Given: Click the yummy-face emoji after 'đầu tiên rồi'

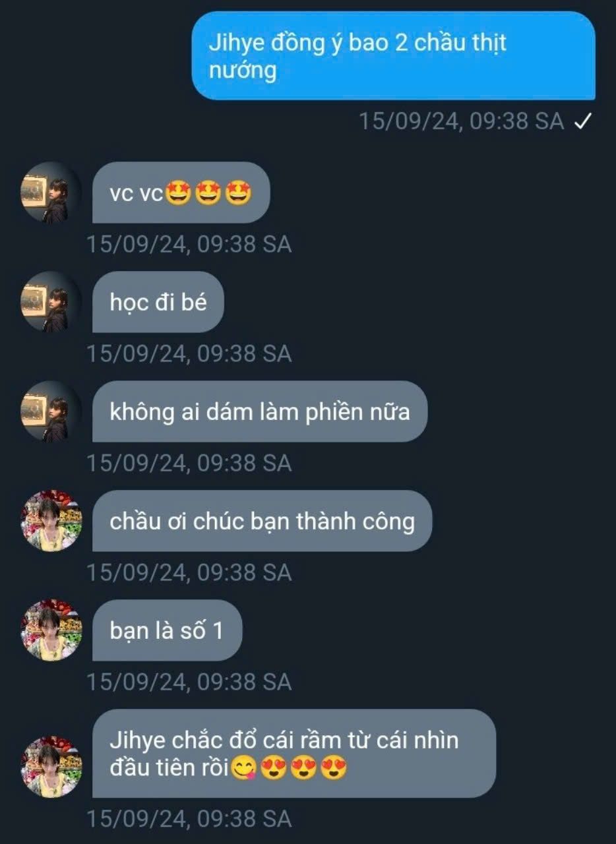Looking at the screenshot, I should click(243, 768).
